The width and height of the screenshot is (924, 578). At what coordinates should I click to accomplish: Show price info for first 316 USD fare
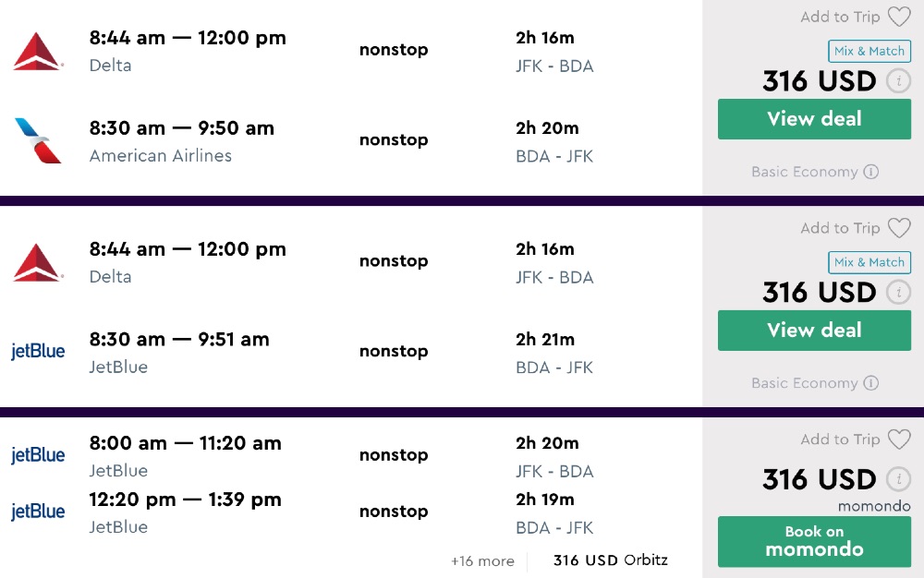click(x=897, y=81)
